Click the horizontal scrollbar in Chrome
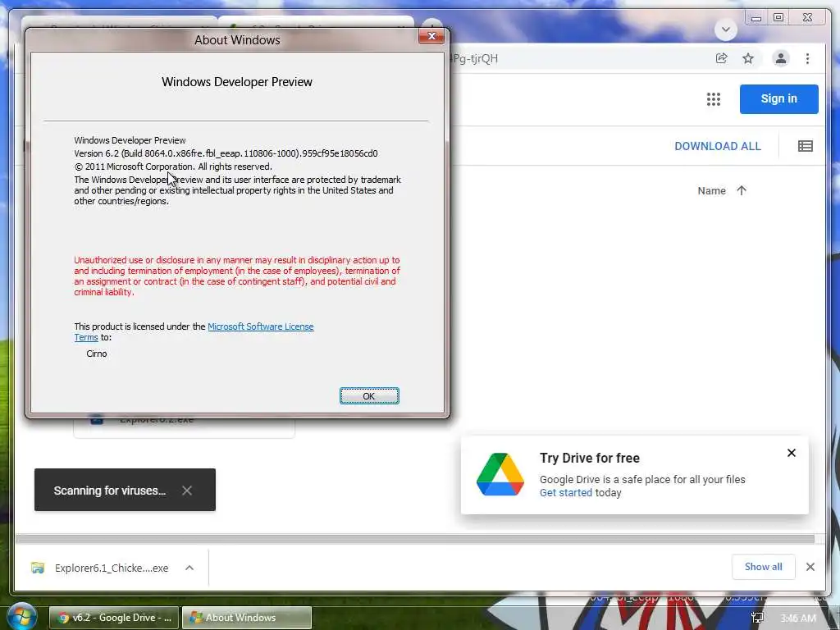 [414, 539]
